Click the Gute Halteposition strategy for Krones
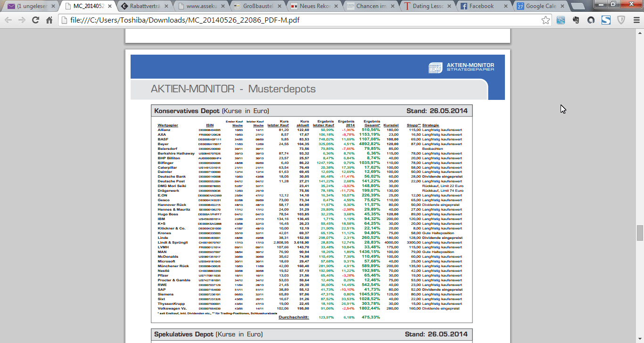This screenshot has height=343, width=644. tap(438, 233)
